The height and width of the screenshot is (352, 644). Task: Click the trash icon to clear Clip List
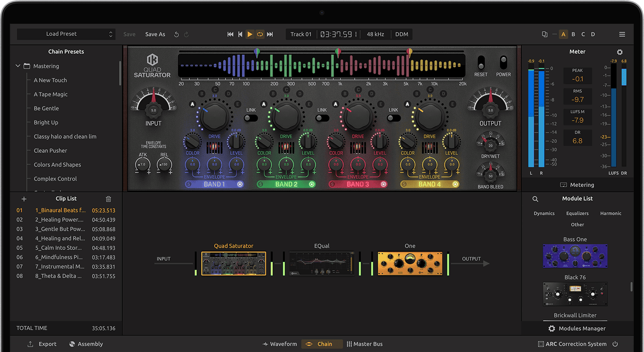click(108, 199)
